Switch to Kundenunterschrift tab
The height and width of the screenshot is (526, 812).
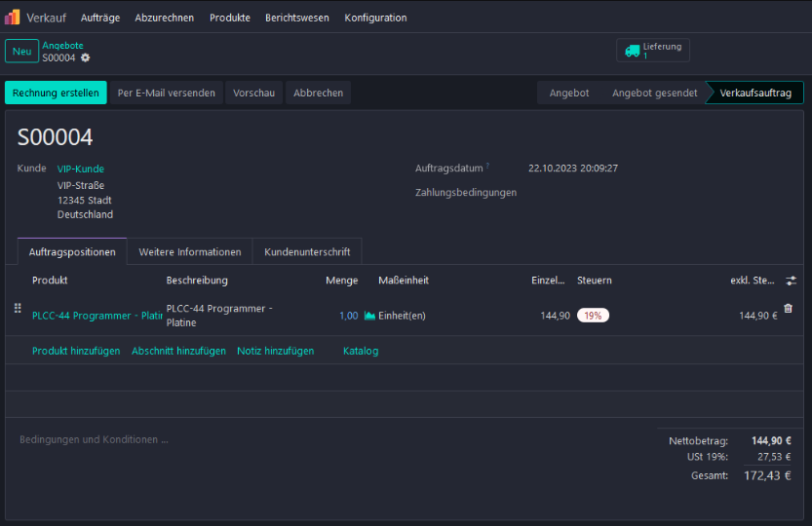(307, 251)
